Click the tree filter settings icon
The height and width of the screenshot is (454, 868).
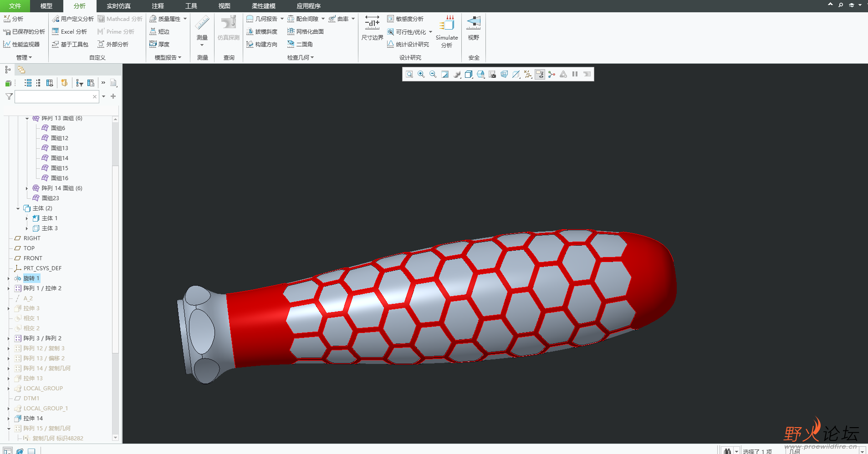[x=80, y=83]
